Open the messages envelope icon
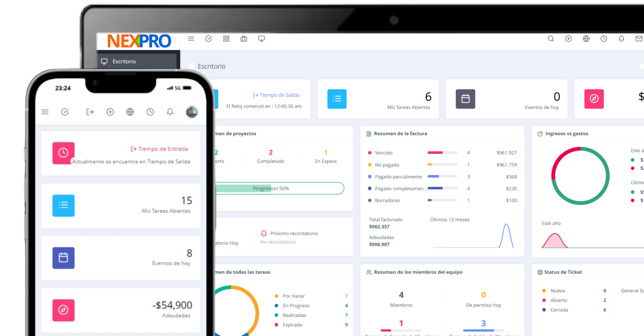The height and width of the screenshot is (336, 644). click(639, 39)
